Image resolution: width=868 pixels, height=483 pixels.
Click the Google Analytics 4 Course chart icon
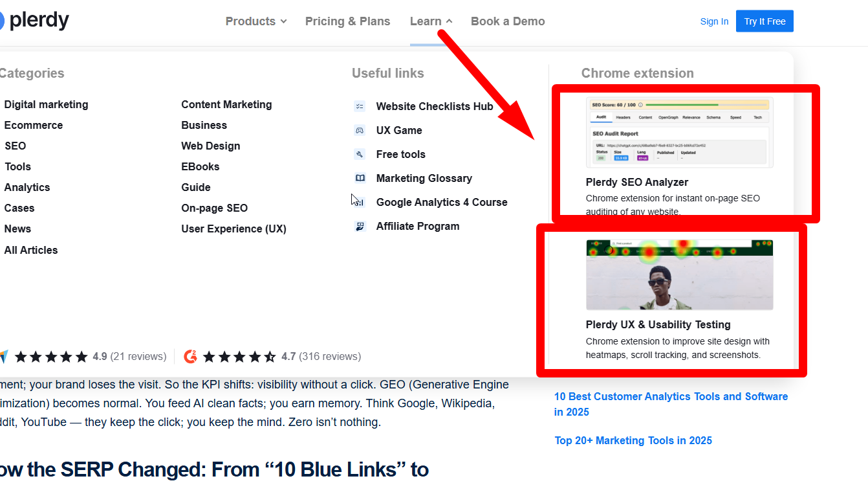click(x=360, y=202)
